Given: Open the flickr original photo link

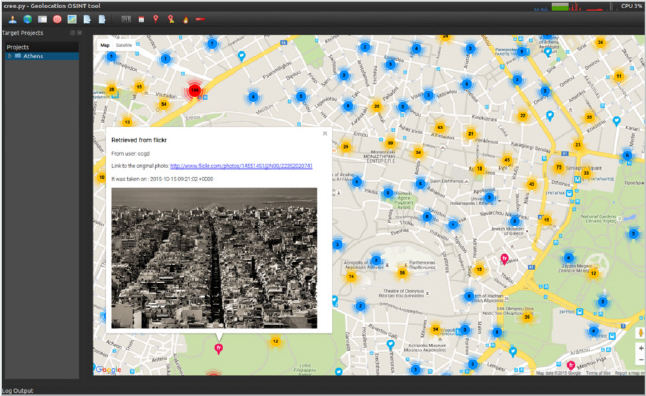Looking at the screenshot, I should click(x=241, y=166).
